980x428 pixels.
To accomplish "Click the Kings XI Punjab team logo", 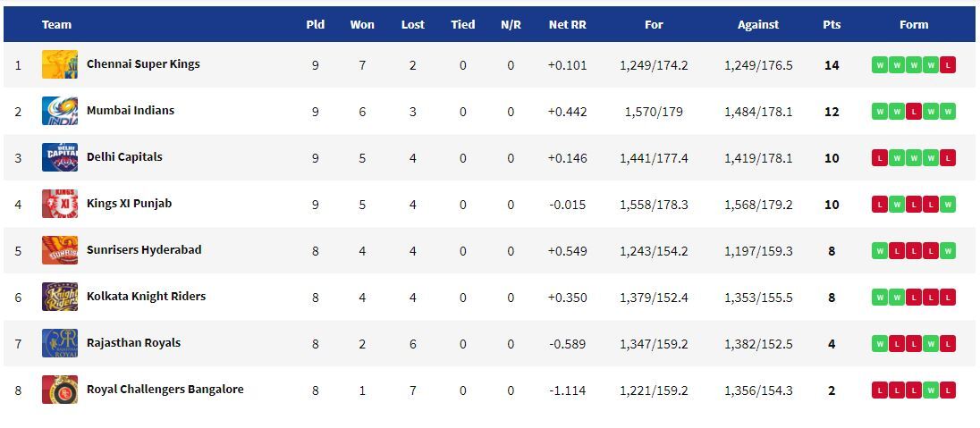I will [60, 204].
